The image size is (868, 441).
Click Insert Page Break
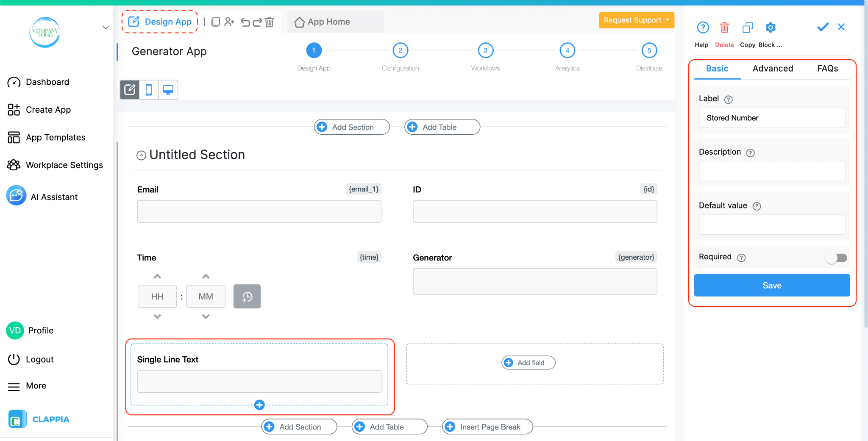pyautogui.click(x=487, y=427)
